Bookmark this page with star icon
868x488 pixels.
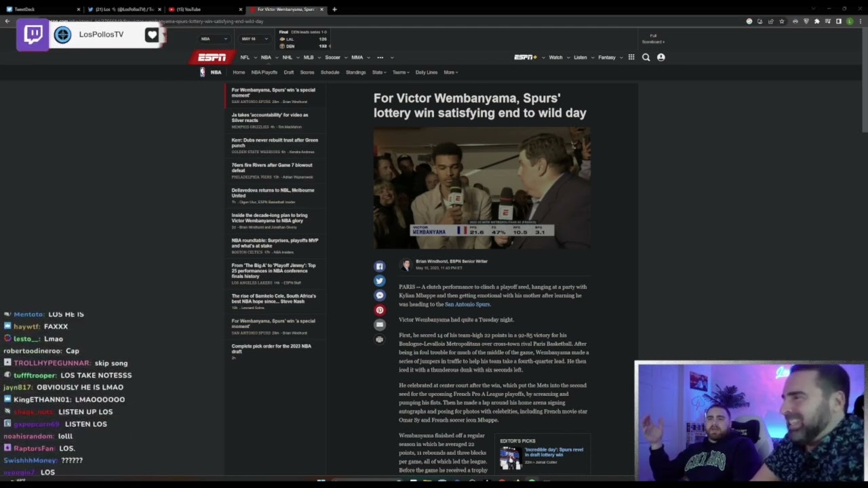[782, 21]
